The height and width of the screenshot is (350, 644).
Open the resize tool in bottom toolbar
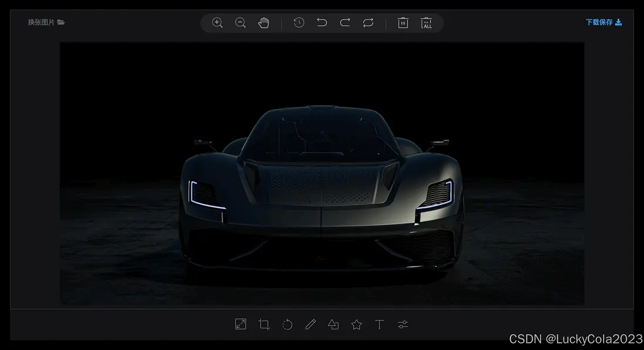(x=240, y=324)
